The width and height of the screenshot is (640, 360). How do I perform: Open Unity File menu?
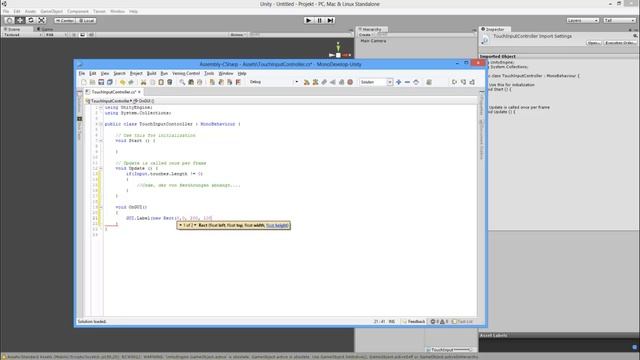pos(6,11)
